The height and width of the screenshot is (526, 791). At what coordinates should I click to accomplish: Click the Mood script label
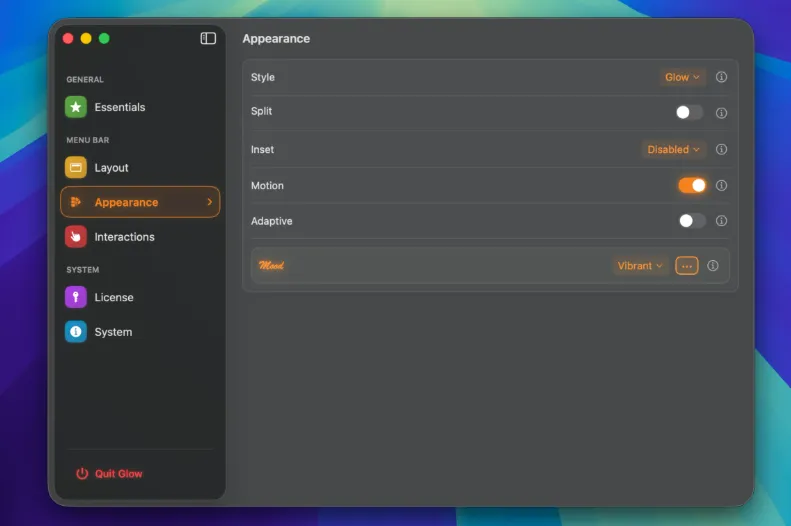pos(271,265)
